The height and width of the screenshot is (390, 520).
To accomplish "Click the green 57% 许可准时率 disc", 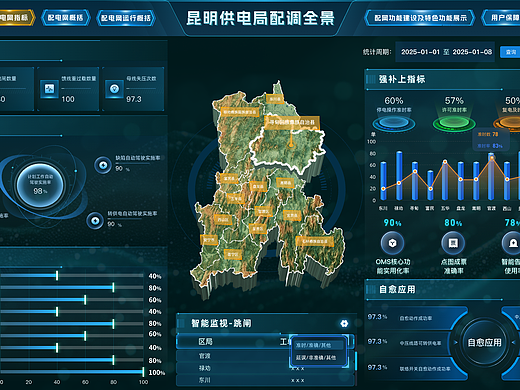I will pyautogui.click(x=454, y=123).
